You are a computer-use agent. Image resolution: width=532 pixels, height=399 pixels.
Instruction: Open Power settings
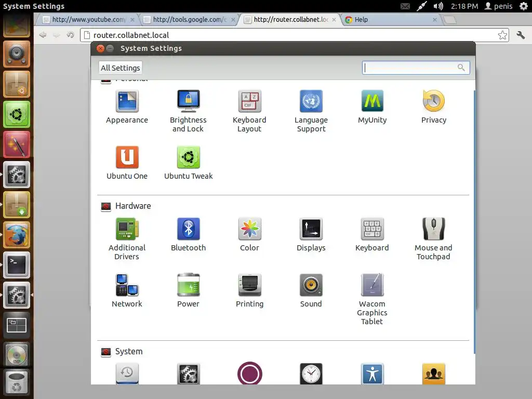(188, 291)
